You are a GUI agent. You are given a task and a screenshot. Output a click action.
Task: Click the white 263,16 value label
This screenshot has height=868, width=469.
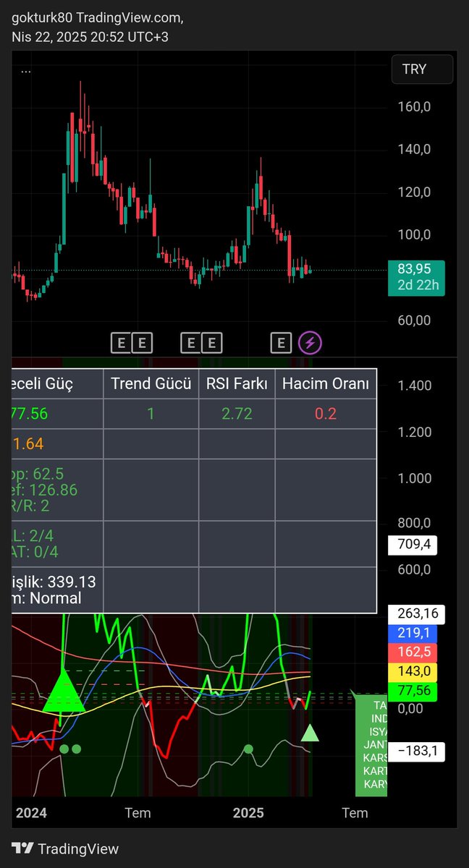click(417, 615)
